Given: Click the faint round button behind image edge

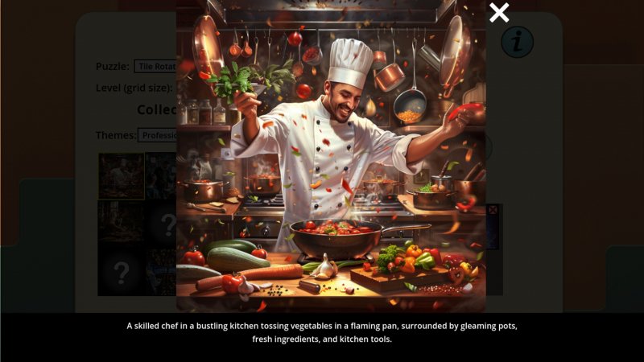Looking at the screenshot, I should (x=489, y=148).
